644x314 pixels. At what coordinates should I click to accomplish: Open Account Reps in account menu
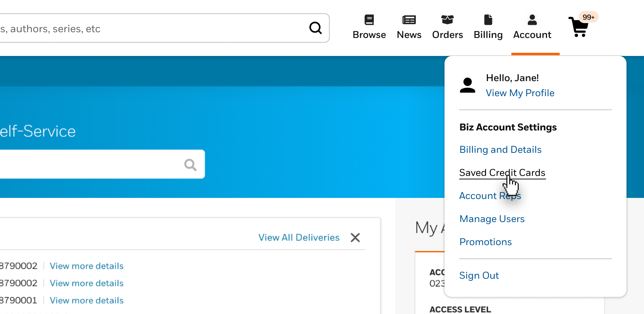pyautogui.click(x=490, y=196)
